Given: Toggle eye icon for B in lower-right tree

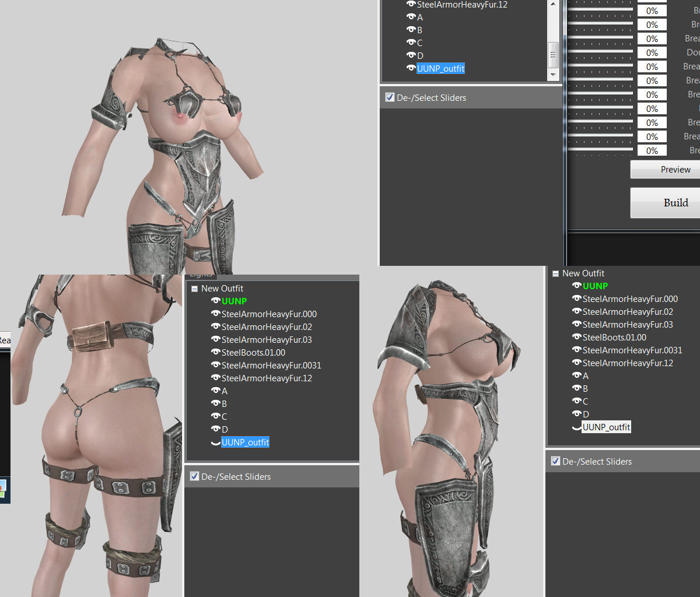Looking at the screenshot, I should [577, 389].
